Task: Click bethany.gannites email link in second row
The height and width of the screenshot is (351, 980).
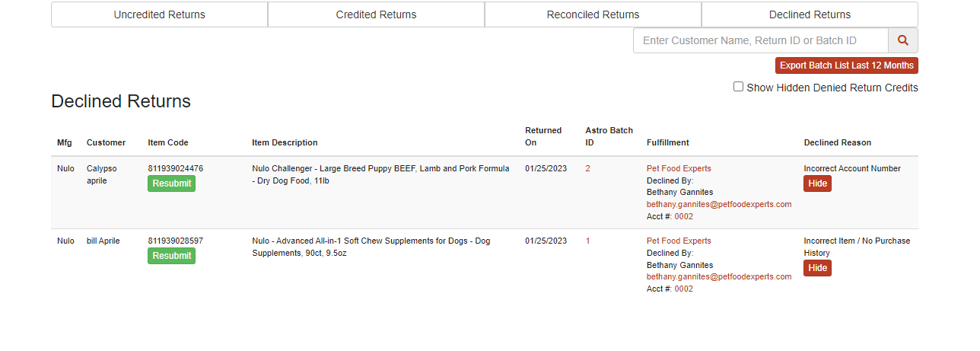Action: point(719,277)
